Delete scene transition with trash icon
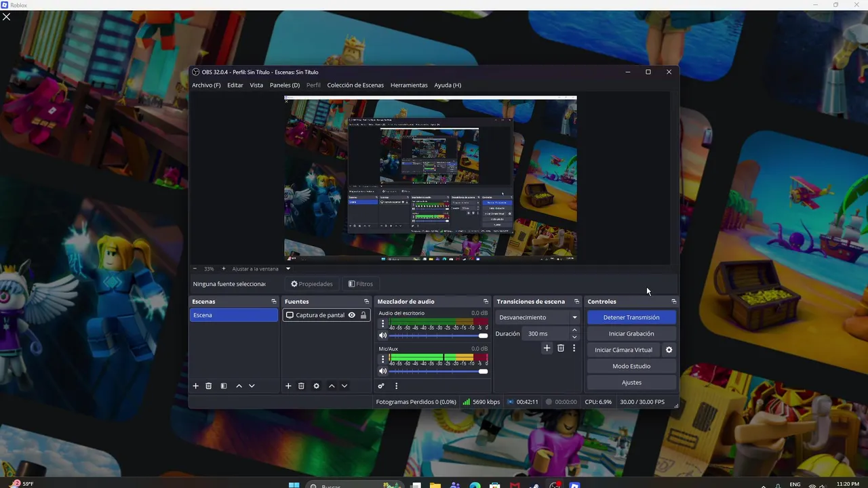This screenshot has height=488, width=868. click(x=561, y=348)
